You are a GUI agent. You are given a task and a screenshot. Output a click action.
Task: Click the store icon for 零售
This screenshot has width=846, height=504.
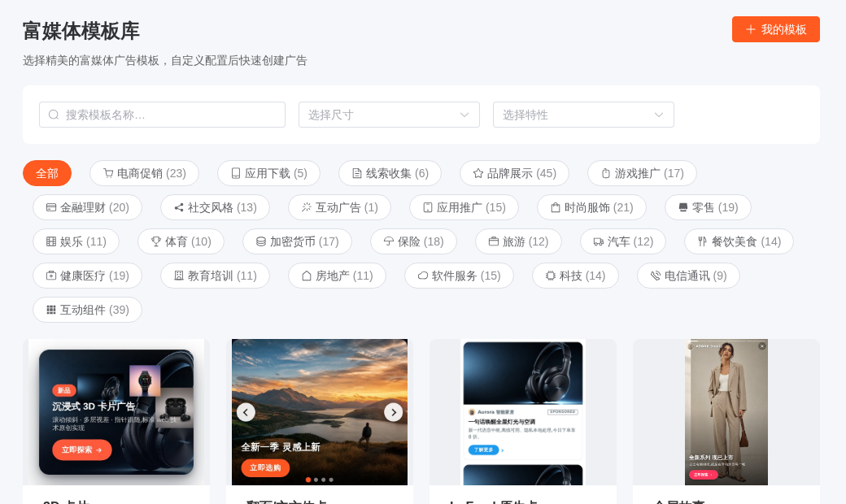pos(683,207)
